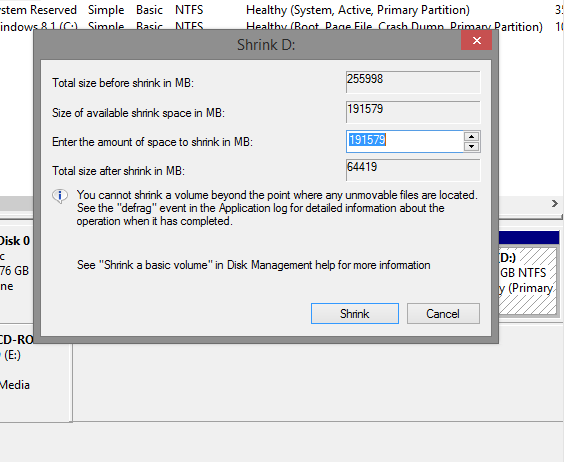Click the 'Total size before shrink in MB' label
The height and width of the screenshot is (462, 564).
(x=123, y=83)
